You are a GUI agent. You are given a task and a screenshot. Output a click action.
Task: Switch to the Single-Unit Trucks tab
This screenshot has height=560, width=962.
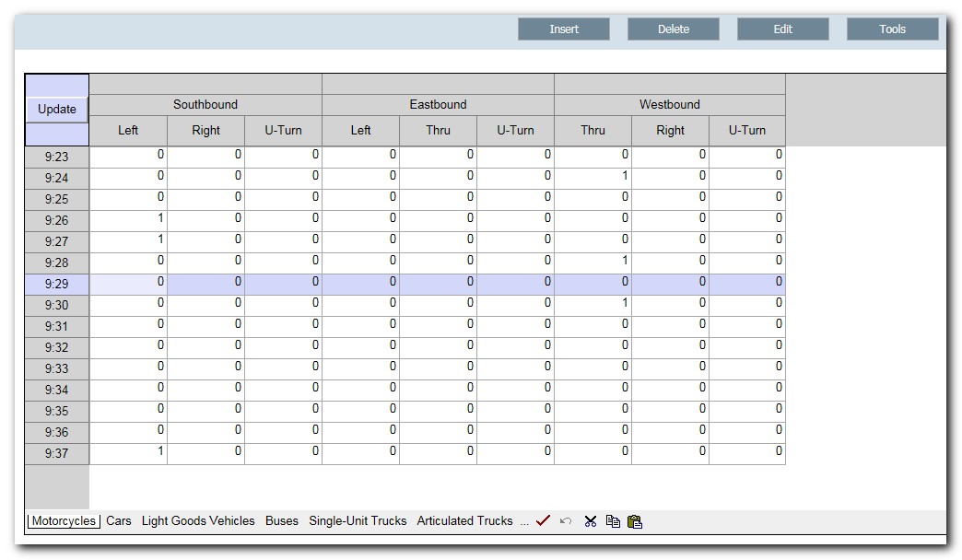[358, 520]
